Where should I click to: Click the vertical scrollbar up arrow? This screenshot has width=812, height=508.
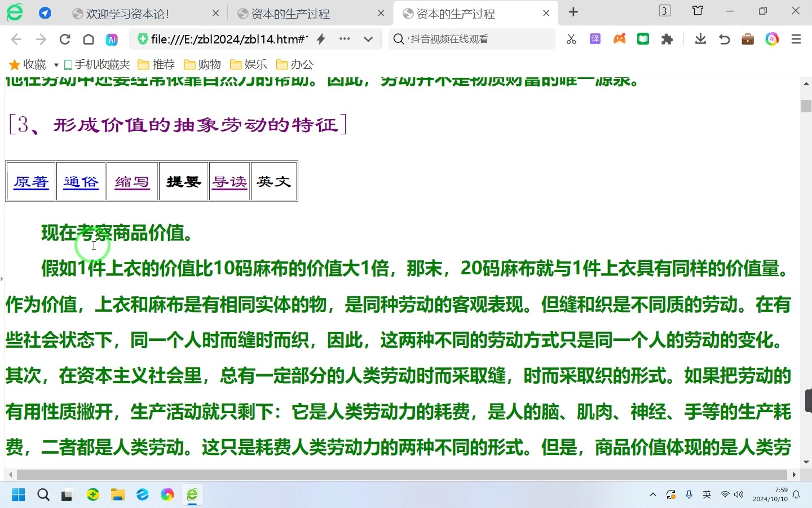coord(806,84)
